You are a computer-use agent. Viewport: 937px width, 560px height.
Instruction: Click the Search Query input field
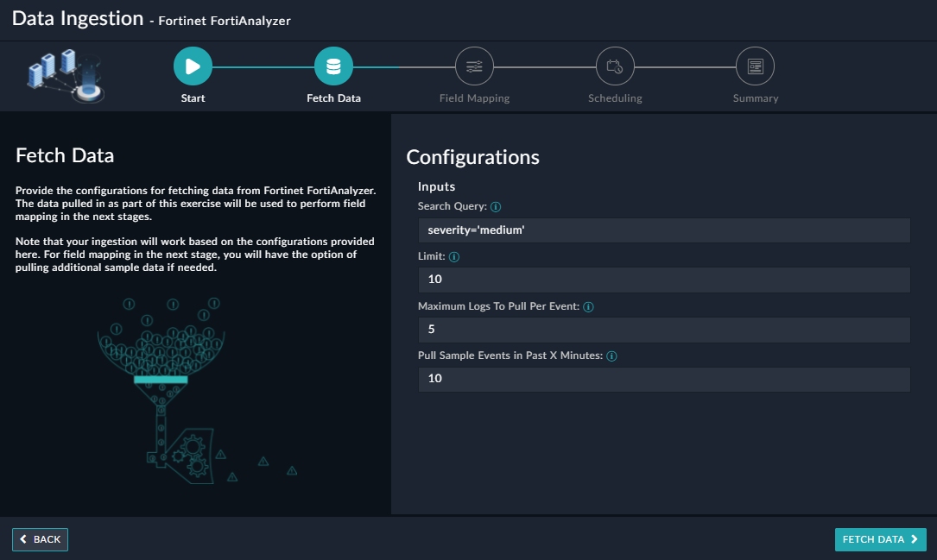pos(663,230)
